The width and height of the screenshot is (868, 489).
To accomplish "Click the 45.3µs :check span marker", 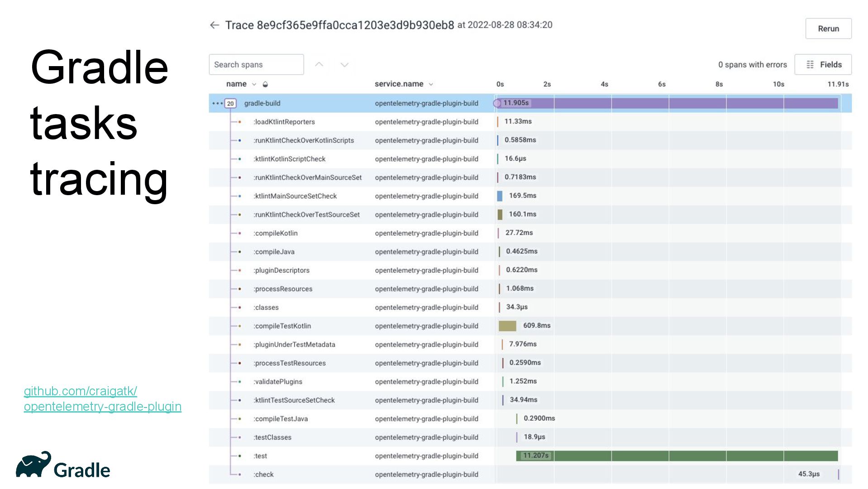I will point(839,474).
